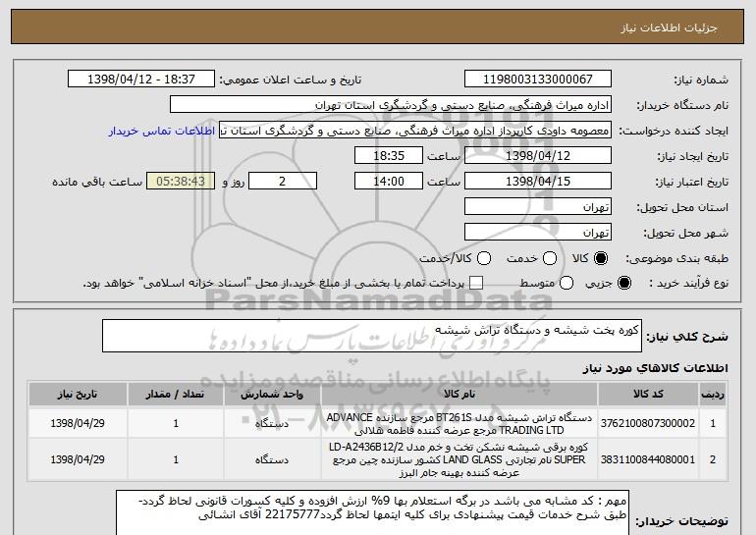Screen dimensions: 756x535
Task: Click the تعداد / مقدار column header
Action: 176,395
